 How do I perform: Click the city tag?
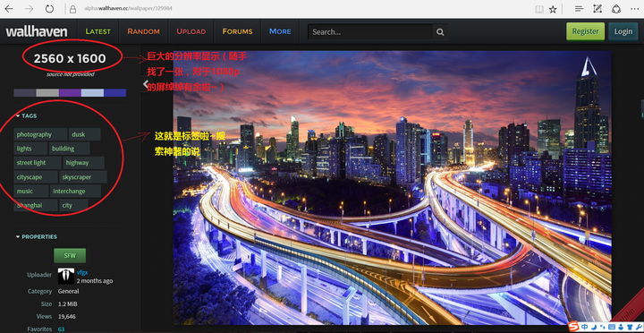pos(73,206)
